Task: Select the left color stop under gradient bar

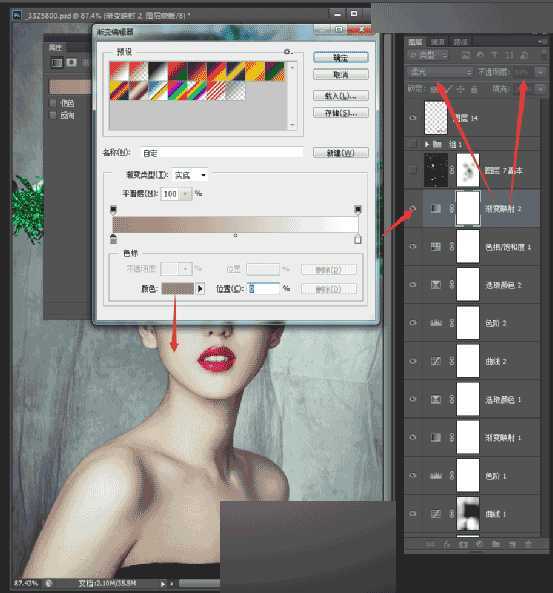Action: point(113,239)
